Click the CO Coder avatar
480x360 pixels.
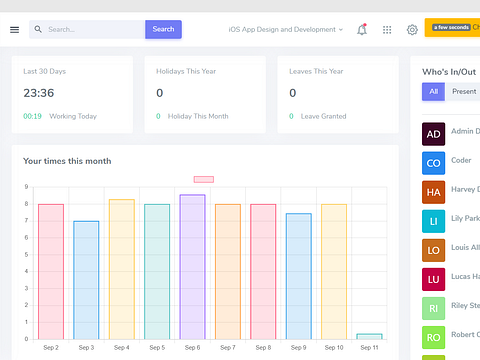coord(433,163)
